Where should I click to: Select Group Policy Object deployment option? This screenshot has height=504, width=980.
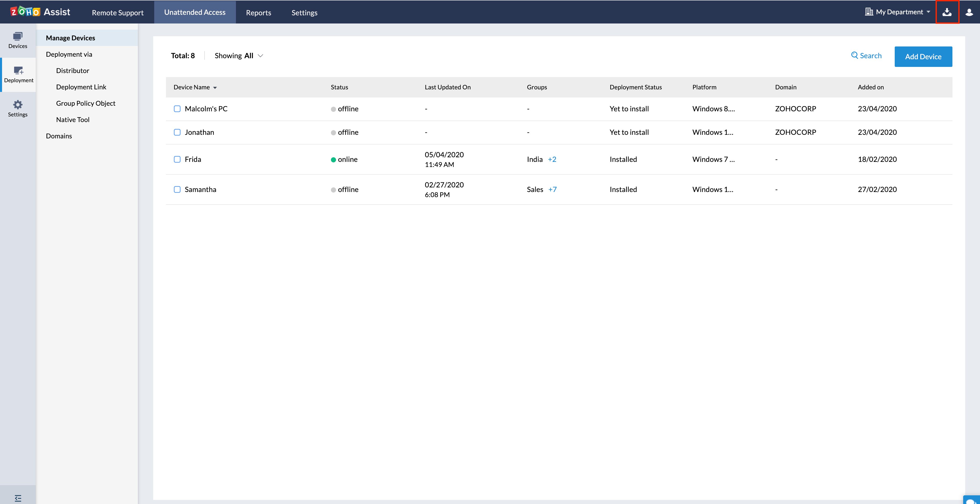click(86, 103)
